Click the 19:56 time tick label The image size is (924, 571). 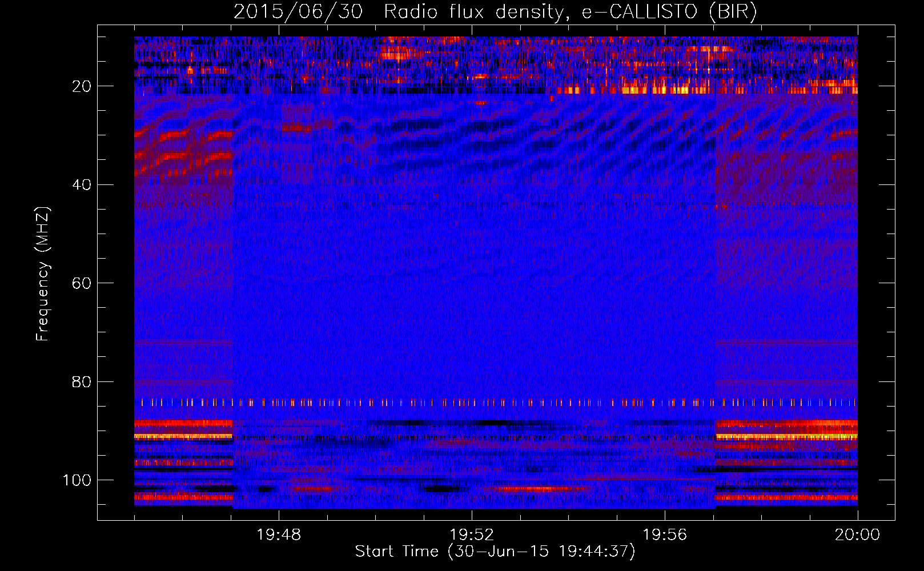tap(665, 535)
